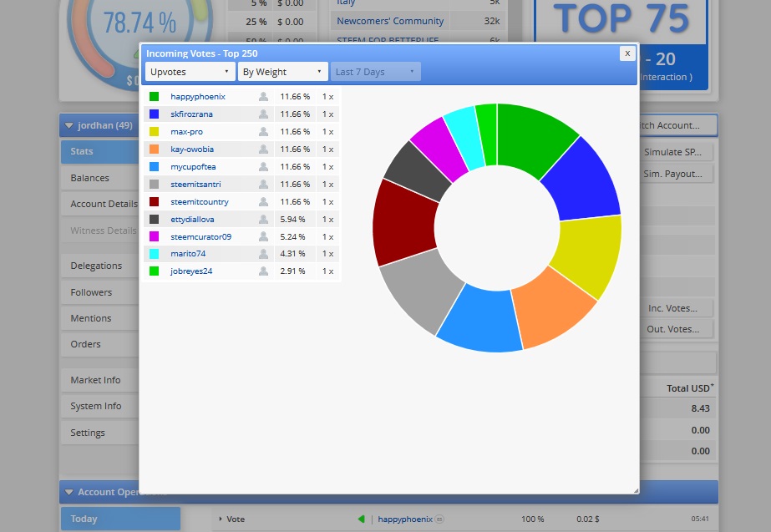Click profile icon next to max-pro
The width and height of the screenshot is (771, 532).
point(264,132)
